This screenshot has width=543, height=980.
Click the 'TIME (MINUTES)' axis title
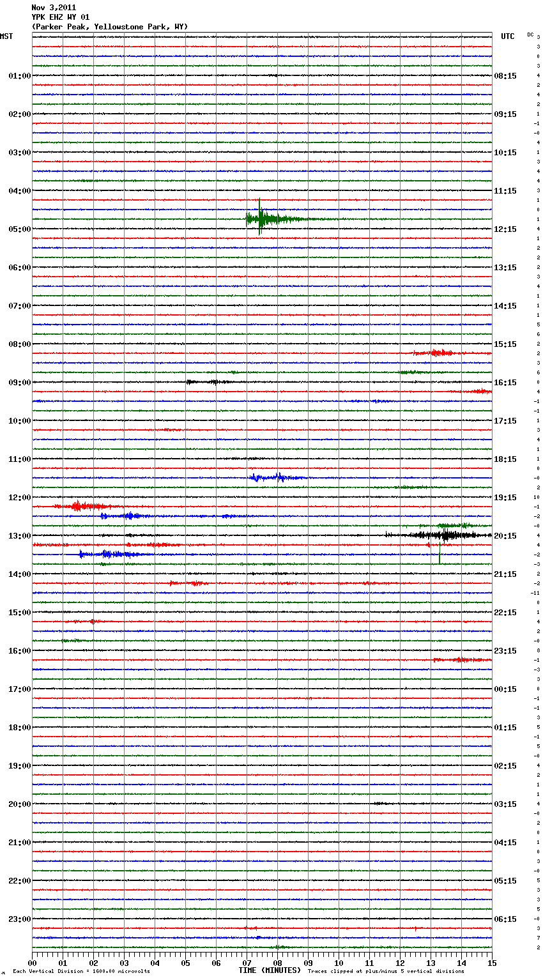(x=270, y=970)
